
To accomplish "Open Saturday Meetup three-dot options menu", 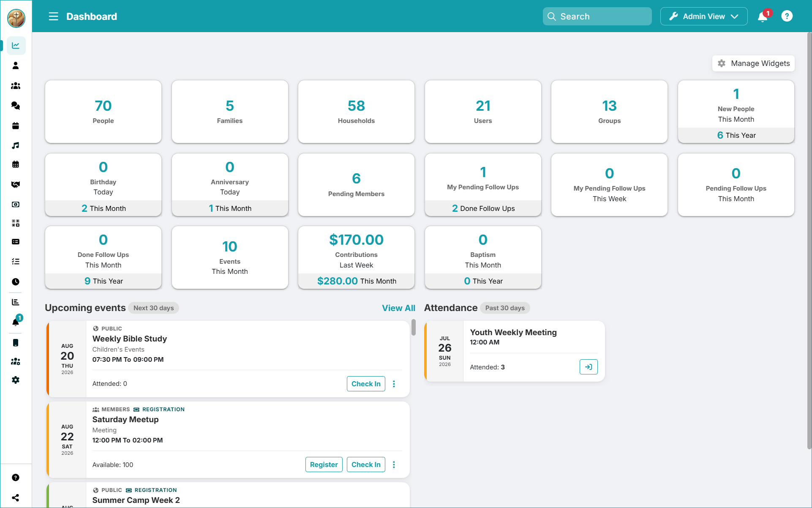I will (394, 464).
